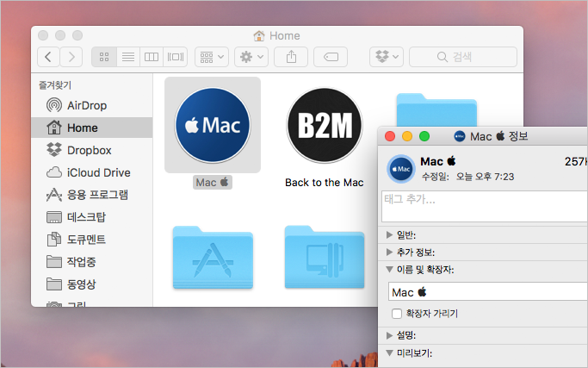Open 응용 프로그램 in the sidebar
The width and height of the screenshot is (588, 368).
pyautogui.click(x=92, y=195)
